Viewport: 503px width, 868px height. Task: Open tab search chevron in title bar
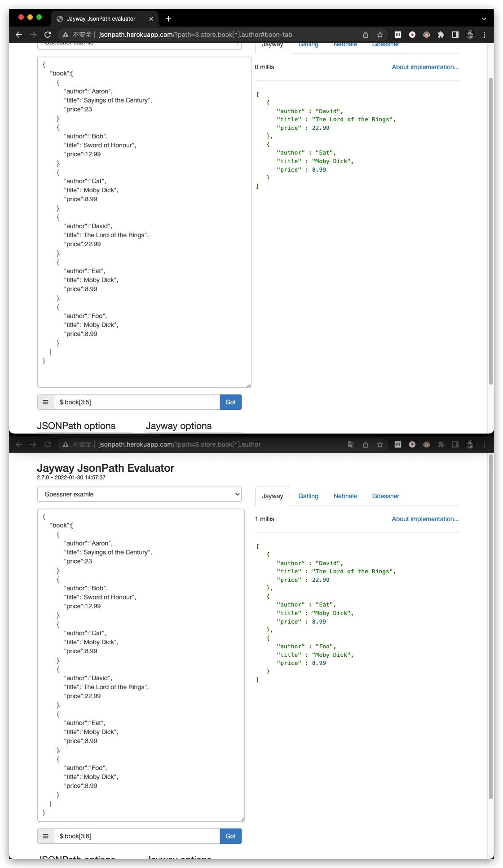[x=484, y=19]
